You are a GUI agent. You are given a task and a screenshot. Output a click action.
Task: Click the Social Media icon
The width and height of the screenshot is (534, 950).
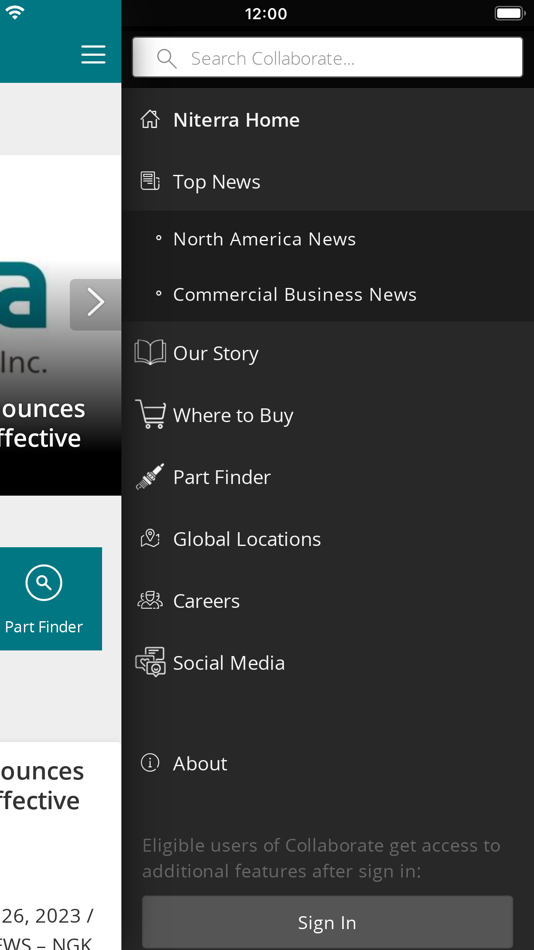(x=150, y=662)
